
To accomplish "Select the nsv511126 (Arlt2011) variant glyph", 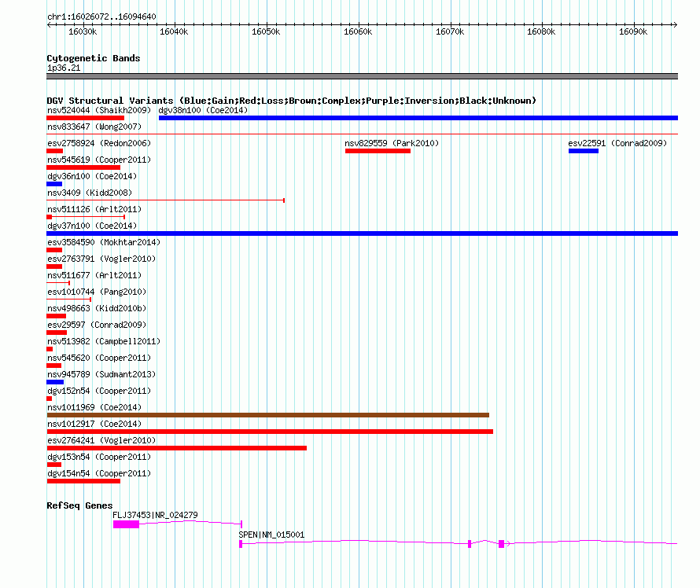I will [x=86, y=217].
